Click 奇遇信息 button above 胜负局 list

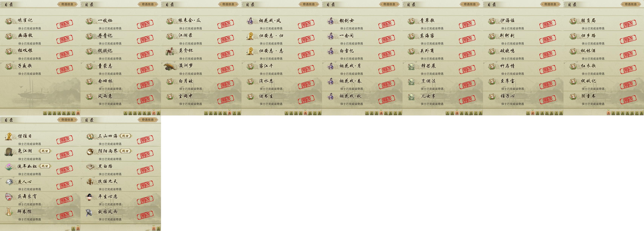(630, 4)
